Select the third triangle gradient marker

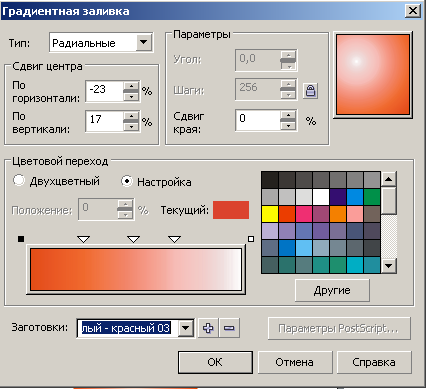[x=174, y=239]
